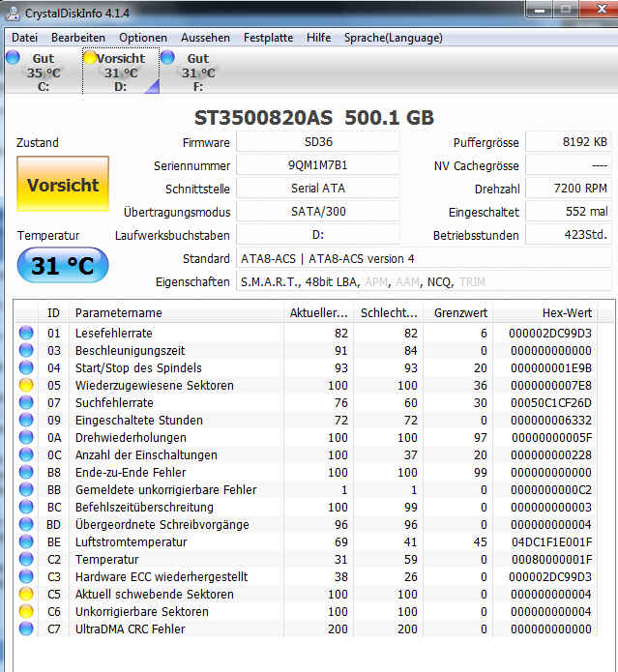618x672 pixels.
Task: Click the drive title ST3500820AS 500.1 GB
Action: tap(314, 118)
